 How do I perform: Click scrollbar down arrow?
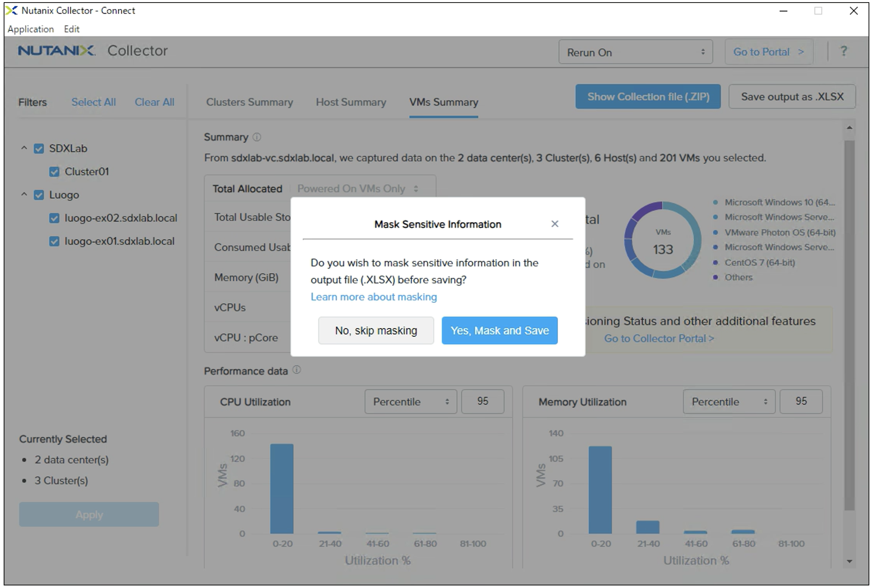pos(849,562)
